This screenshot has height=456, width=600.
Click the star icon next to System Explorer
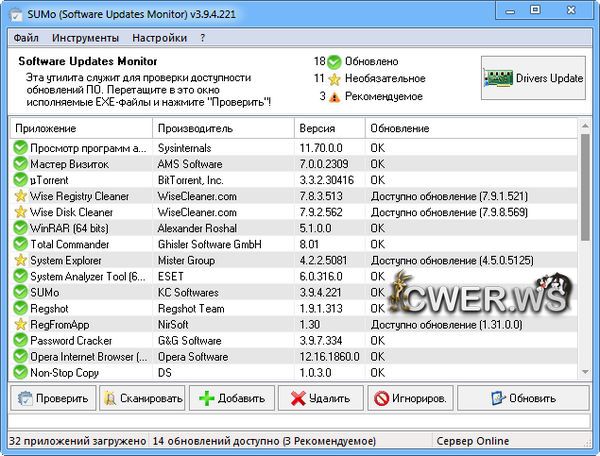[x=20, y=260]
